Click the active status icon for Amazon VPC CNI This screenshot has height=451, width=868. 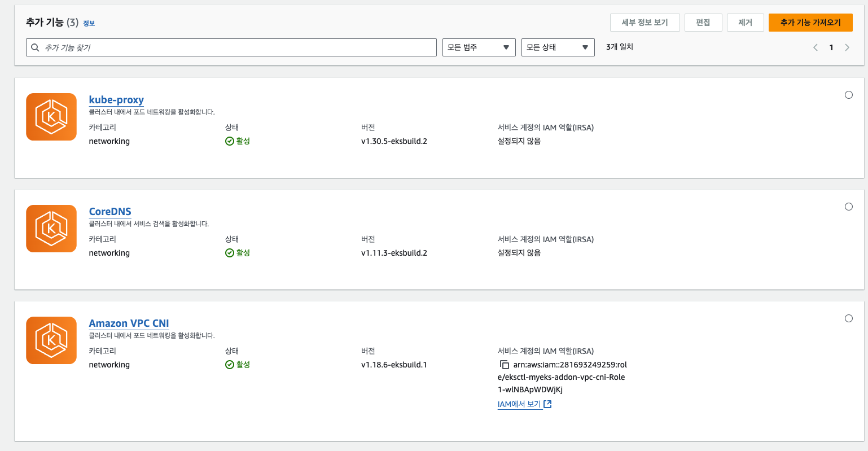(x=230, y=365)
